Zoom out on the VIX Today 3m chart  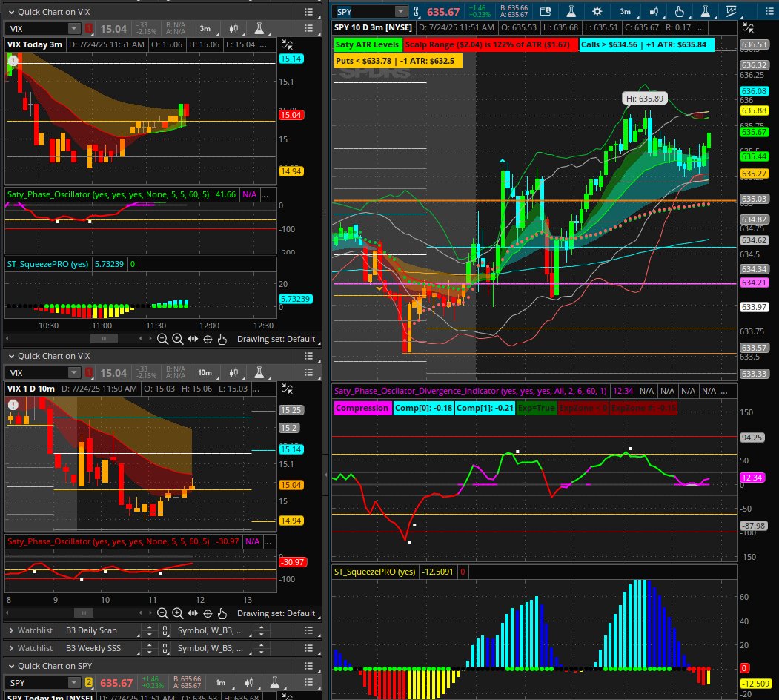click(162, 339)
